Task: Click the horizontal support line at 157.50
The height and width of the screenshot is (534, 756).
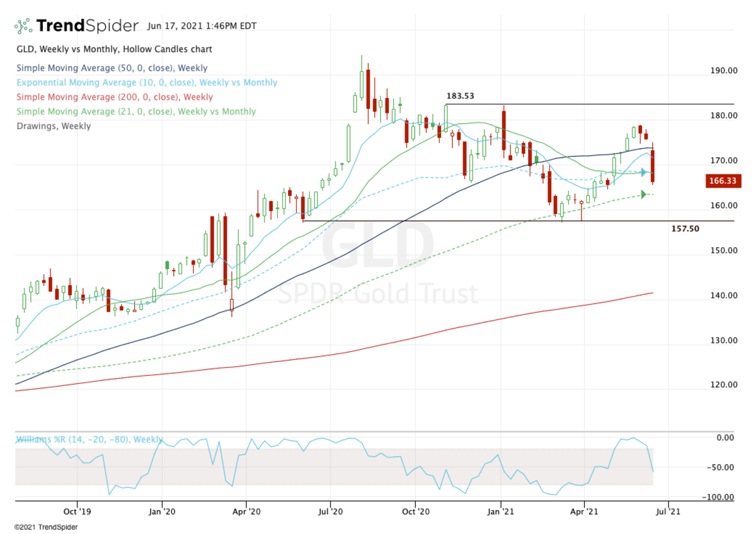Action: pyautogui.click(x=518, y=221)
